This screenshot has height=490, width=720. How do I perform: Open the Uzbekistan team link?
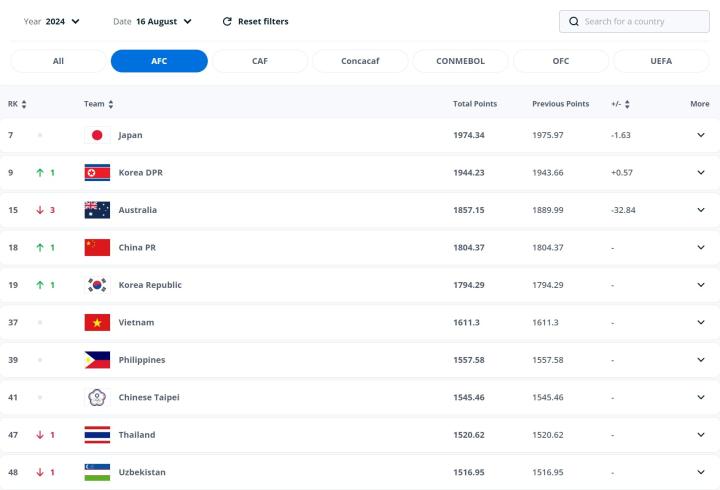[x=141, y=472]
